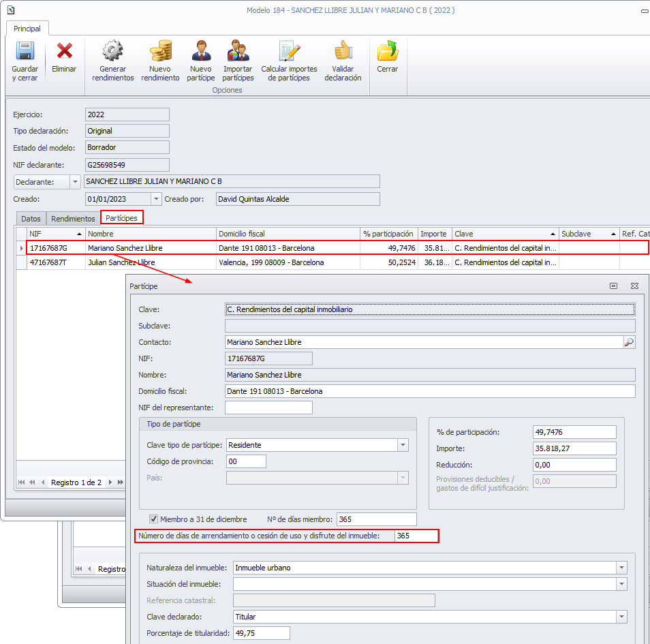
Task: Maximize the Partícipe dialog
Action: (613, 286)
